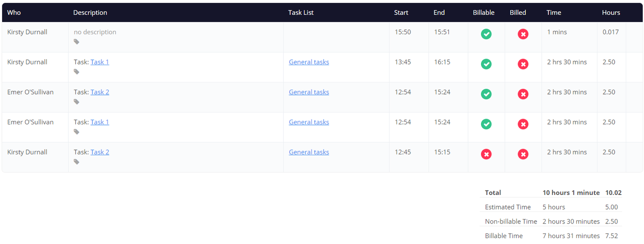Open the Task 2 link in Kirsty Durnall's row
644x244 pixels.
pos(100,152)
